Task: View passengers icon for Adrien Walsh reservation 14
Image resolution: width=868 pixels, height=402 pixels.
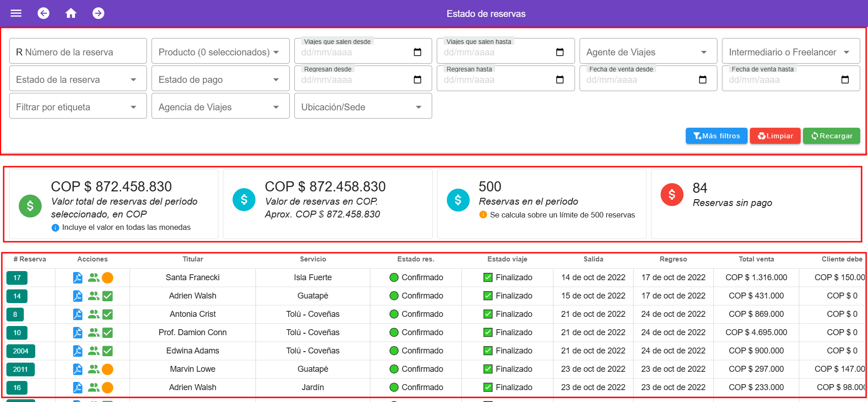Action: [93, 296]
